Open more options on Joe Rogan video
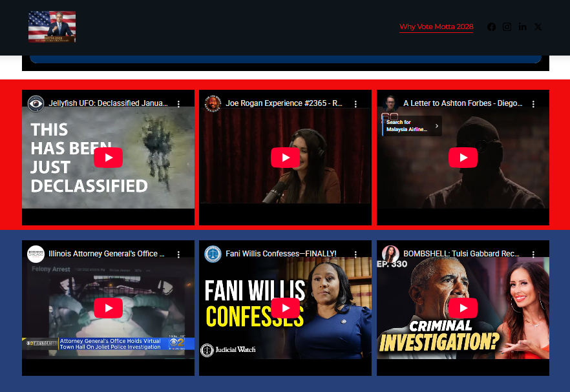 (355, 104)
